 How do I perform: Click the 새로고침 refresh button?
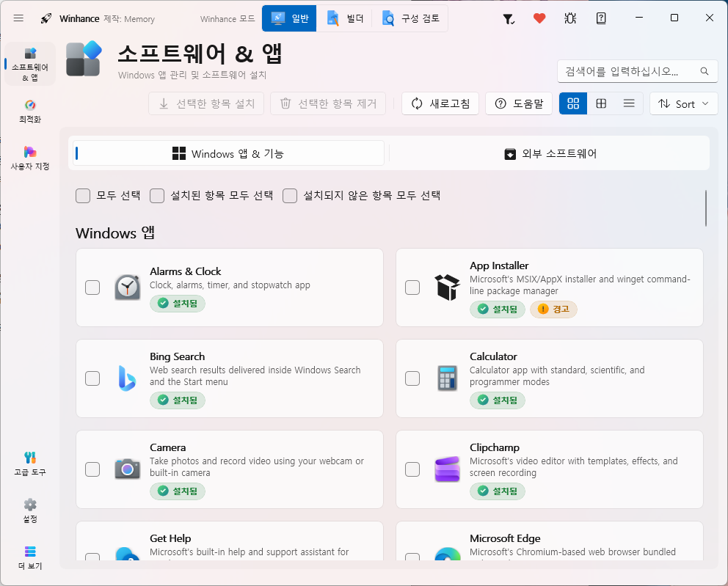(440, 103)
